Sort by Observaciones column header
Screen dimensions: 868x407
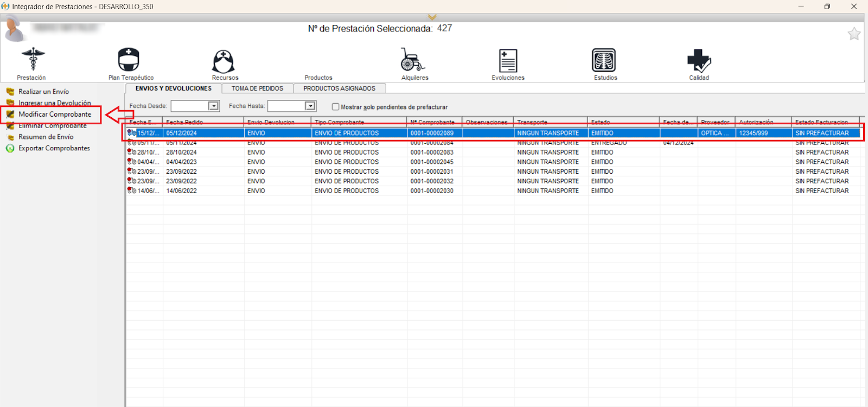click(488, 122)
